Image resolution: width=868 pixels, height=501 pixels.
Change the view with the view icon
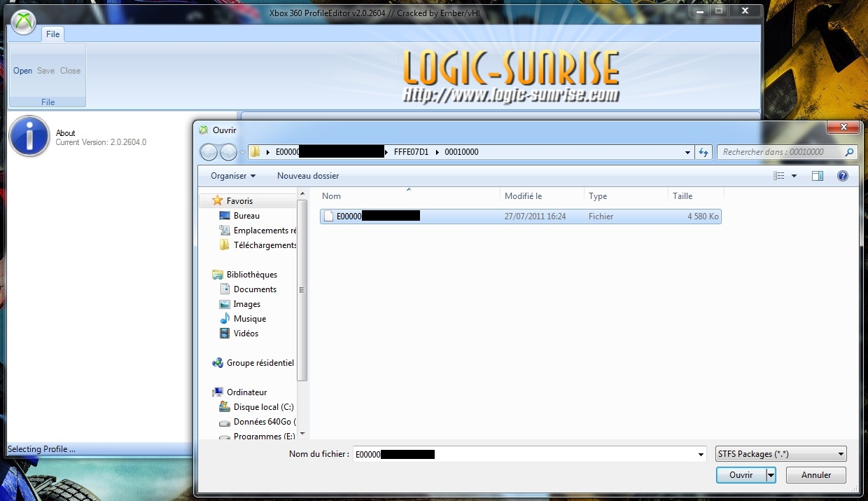779,176
